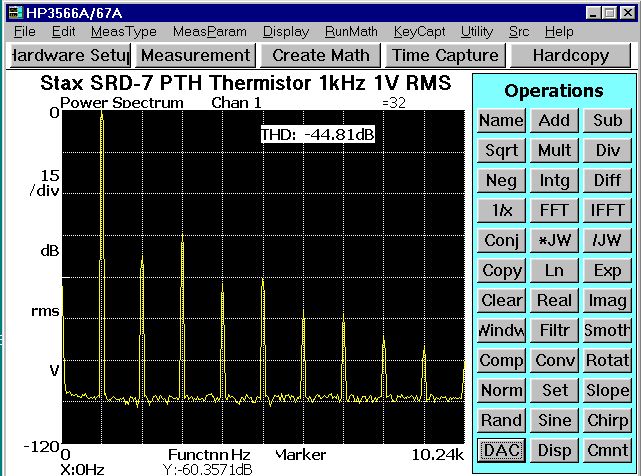Open the Utility menu
The image size is (641, 476).
pos(477,31)
